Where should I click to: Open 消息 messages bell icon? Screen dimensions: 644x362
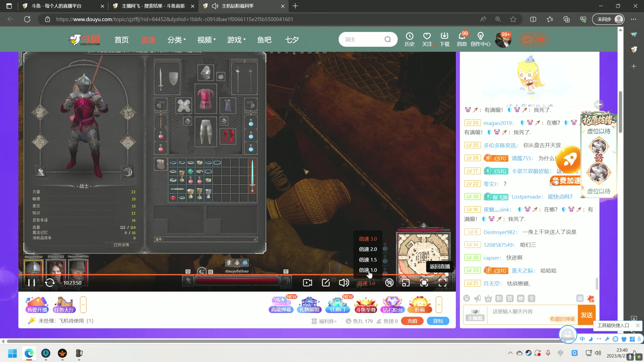[462, 40]
